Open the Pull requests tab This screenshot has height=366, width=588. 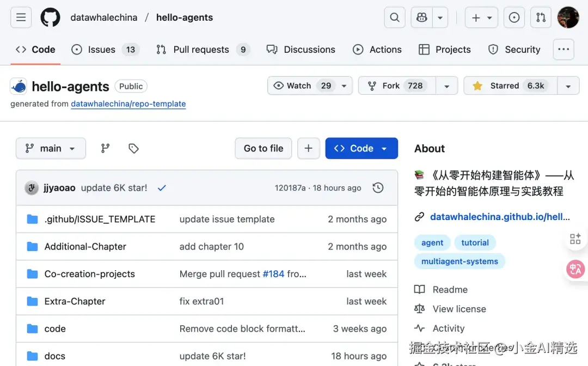tap(203, 50)
